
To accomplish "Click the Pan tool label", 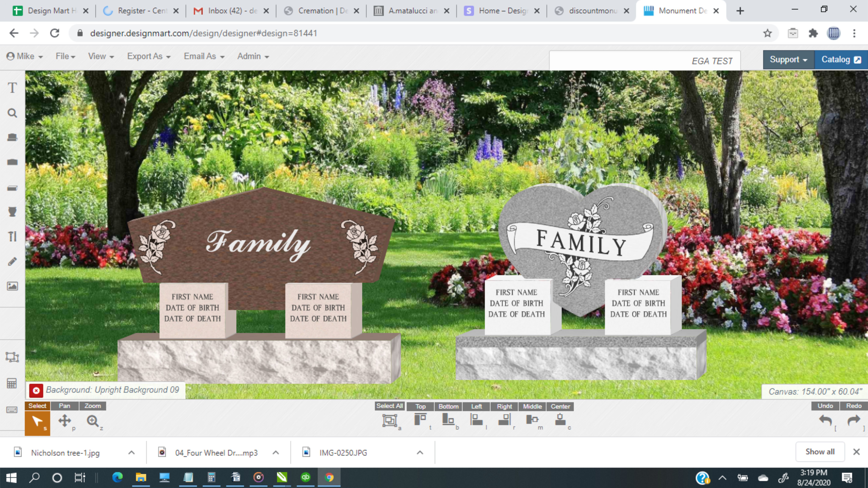I will click(64, 406).
